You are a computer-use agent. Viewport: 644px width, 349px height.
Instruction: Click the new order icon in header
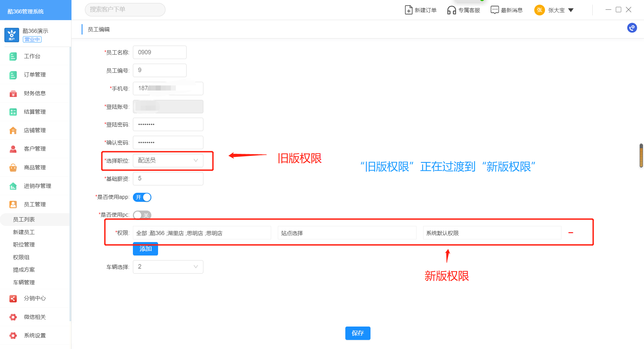(408, 10)
